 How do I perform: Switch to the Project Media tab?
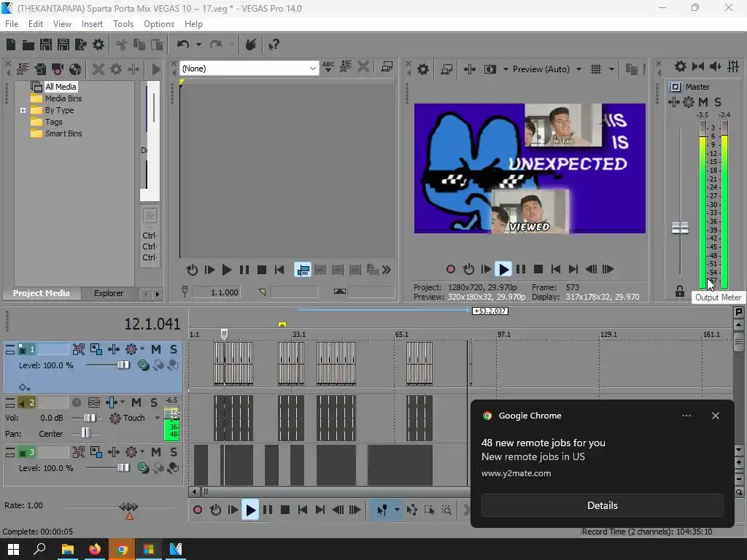[x=41, y=293]
